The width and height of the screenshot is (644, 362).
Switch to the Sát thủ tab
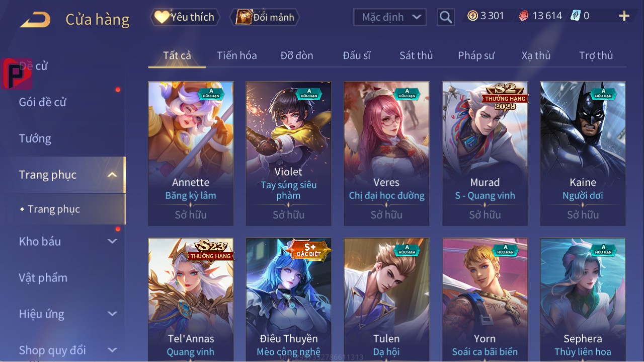click(x=416, y=55)
